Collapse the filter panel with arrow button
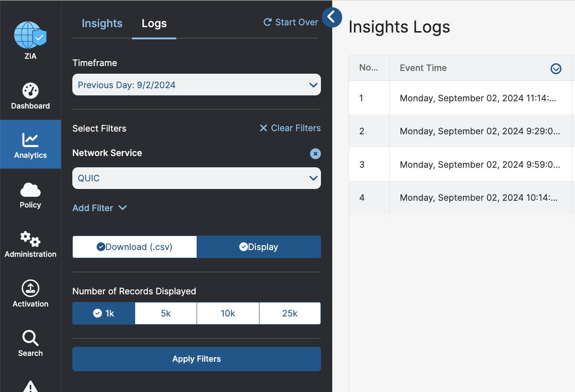Image resolution: width=575 pixels, height=392 pixels. pyautogui.click(x=332, y=17)
